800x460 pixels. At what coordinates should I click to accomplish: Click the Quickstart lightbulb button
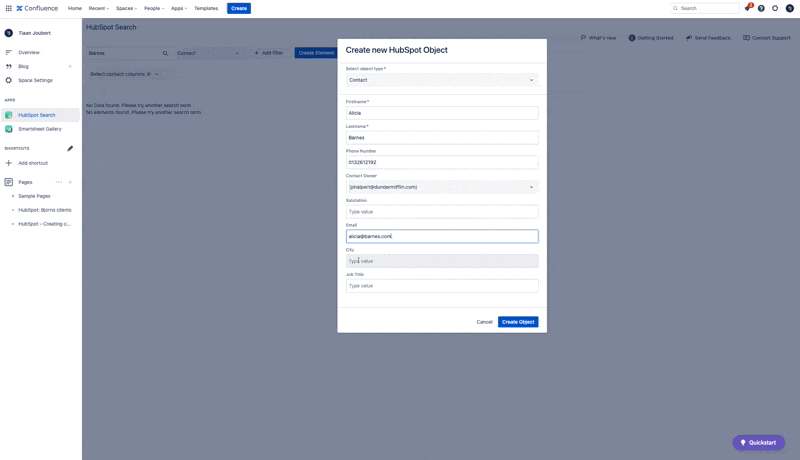(759, 443)
